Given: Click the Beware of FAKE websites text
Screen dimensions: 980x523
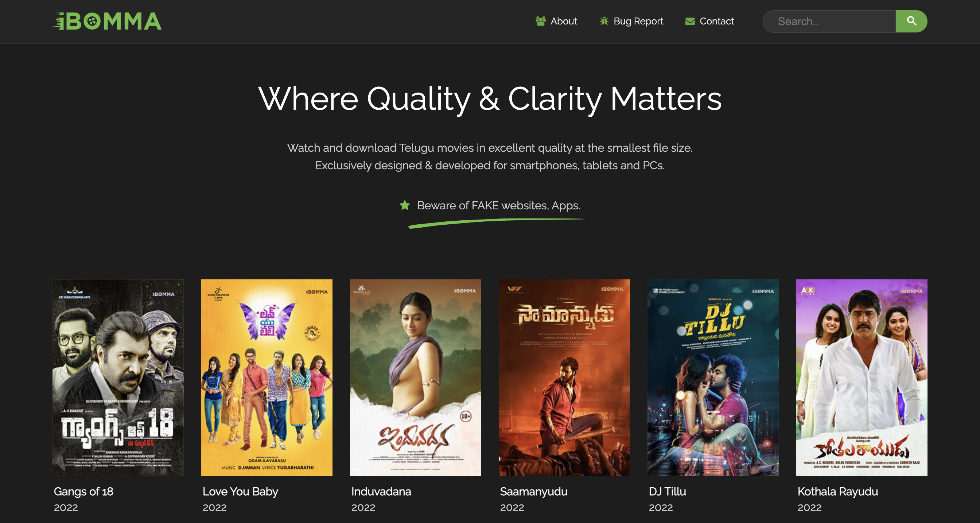Looking at the screenshot, I should click(x=498, y=206).
